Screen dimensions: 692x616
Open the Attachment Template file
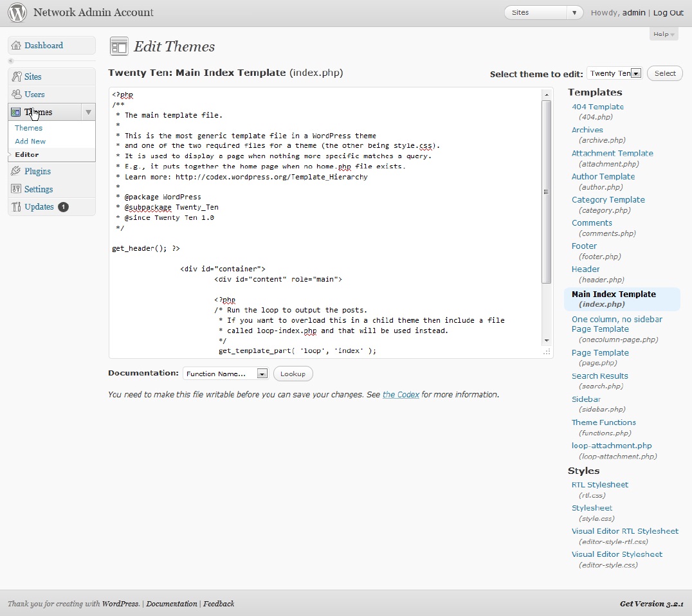(612, 153)
